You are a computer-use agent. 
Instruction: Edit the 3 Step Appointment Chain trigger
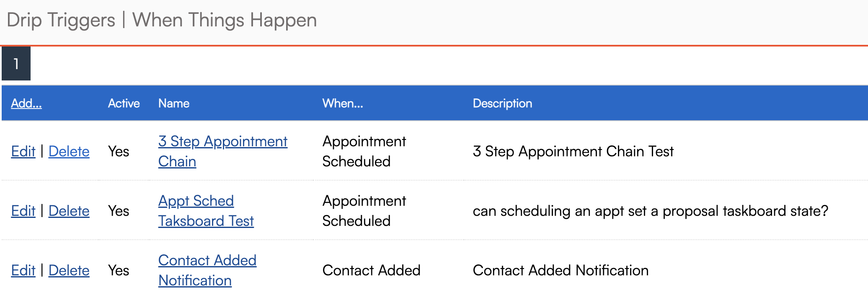click(23, 151)
